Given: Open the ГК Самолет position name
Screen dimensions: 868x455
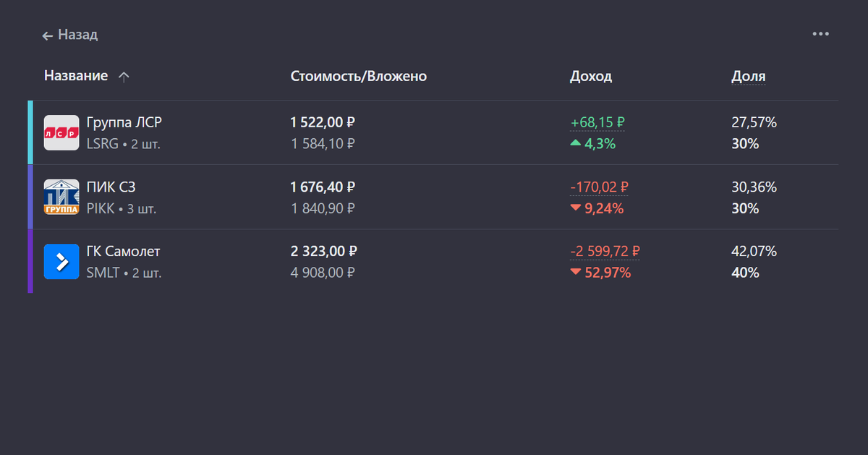Looking at the screenshot, I should 123,251.
